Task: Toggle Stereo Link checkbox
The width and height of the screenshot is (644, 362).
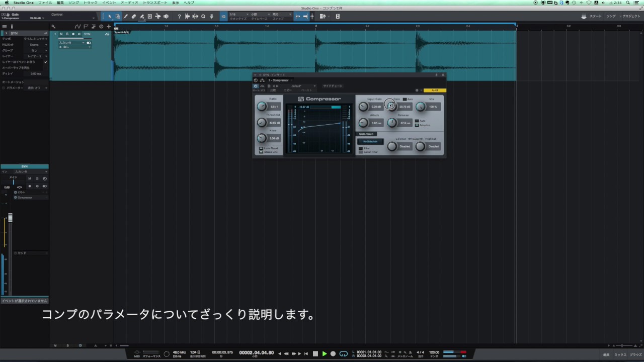Action: 261,152
